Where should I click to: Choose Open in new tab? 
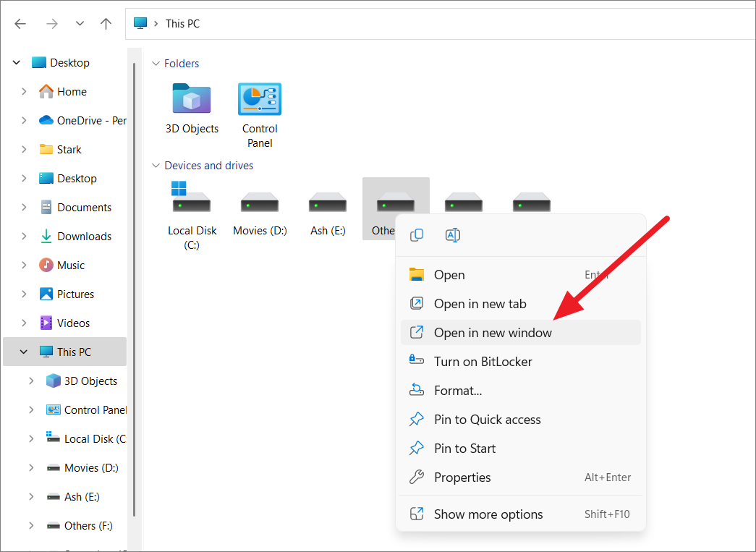pos(521,304)
